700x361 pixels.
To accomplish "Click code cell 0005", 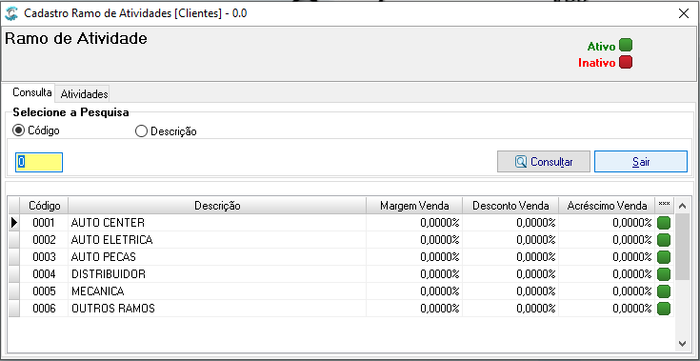I will (44, 291).
